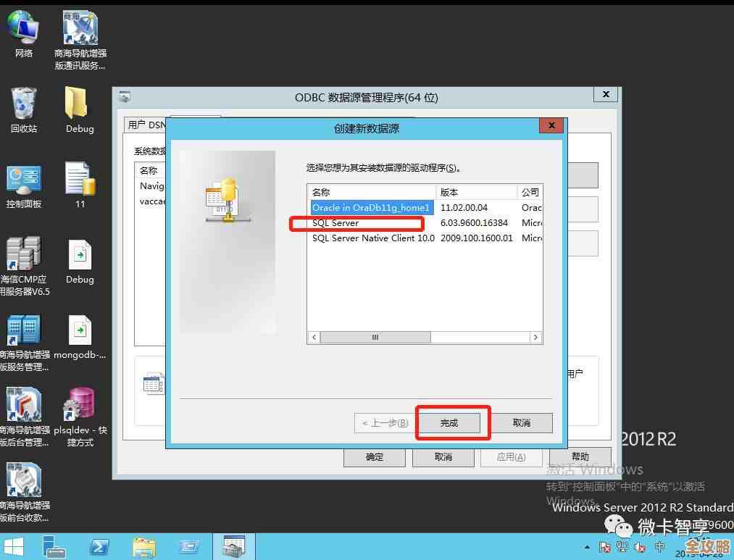The image size is (734, 560).
Task: Click the 完成 button
Action: pyautogui.click(x=451, y=422)
